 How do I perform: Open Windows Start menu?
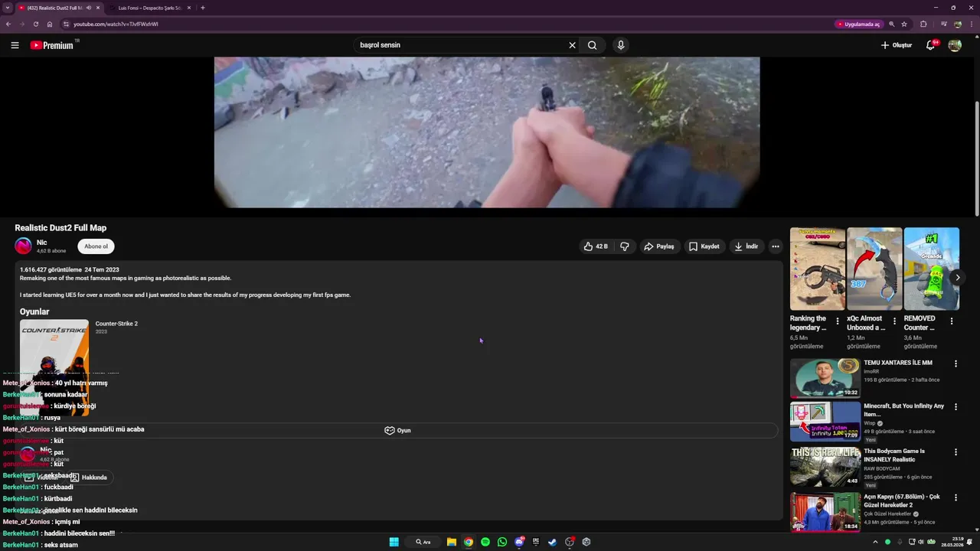(x=394, y=542)
